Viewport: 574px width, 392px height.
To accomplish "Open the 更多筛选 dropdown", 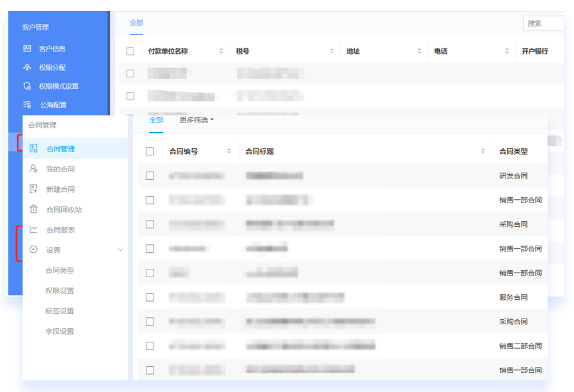I will tap(196, 120).
